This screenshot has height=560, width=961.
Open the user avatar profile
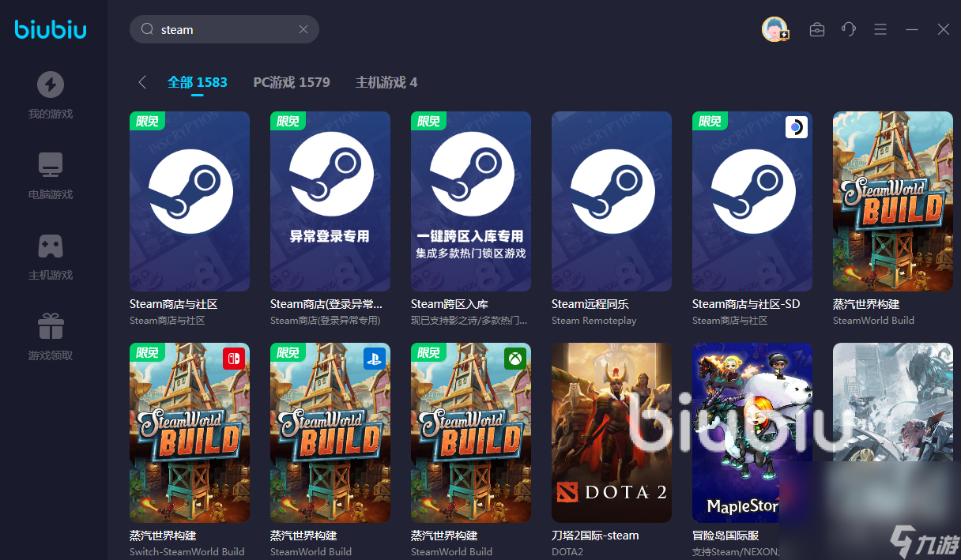(774, 29)
